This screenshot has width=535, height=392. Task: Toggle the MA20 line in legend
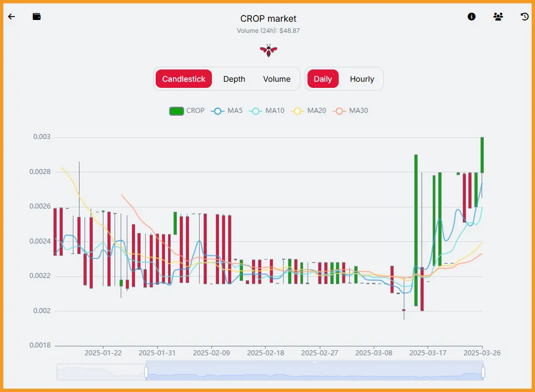tap(309, 111)
